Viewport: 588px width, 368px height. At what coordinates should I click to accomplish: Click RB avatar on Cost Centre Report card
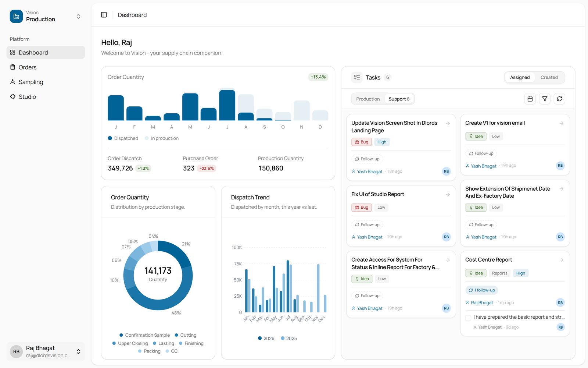(560, 302)
